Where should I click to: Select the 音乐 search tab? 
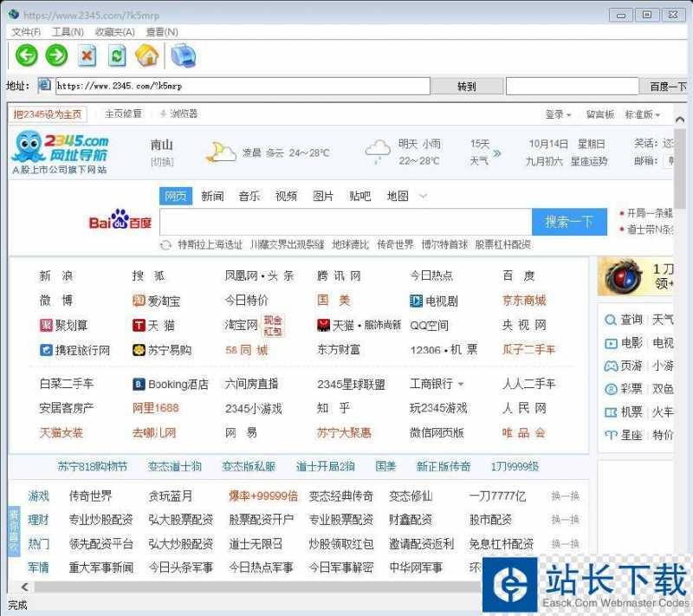tap(249, 196)
